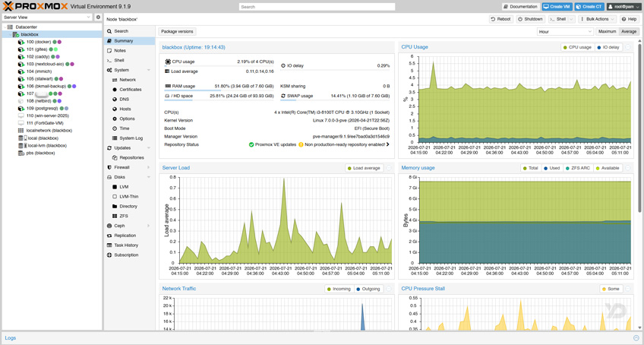Open the gear settings next to Server View
This screenshot has width=644, height=345.
click(x=98, y=17)
